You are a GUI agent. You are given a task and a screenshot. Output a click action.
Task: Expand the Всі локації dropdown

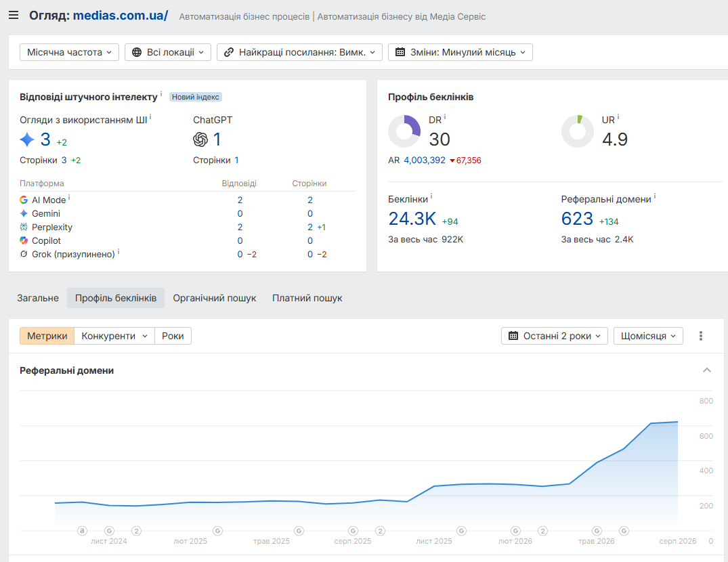click(x=167, y=52)
